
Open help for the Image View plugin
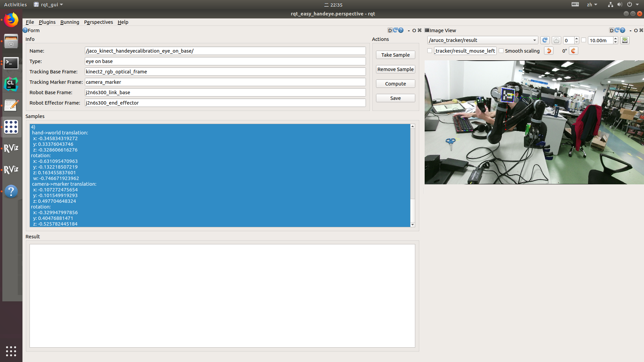tap(623, 30)
